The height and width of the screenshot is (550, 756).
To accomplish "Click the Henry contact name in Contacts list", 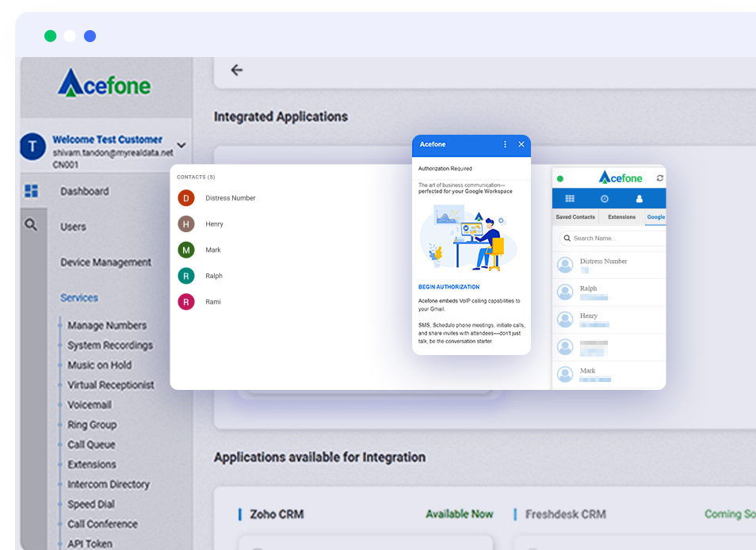I will pos(215,224).
